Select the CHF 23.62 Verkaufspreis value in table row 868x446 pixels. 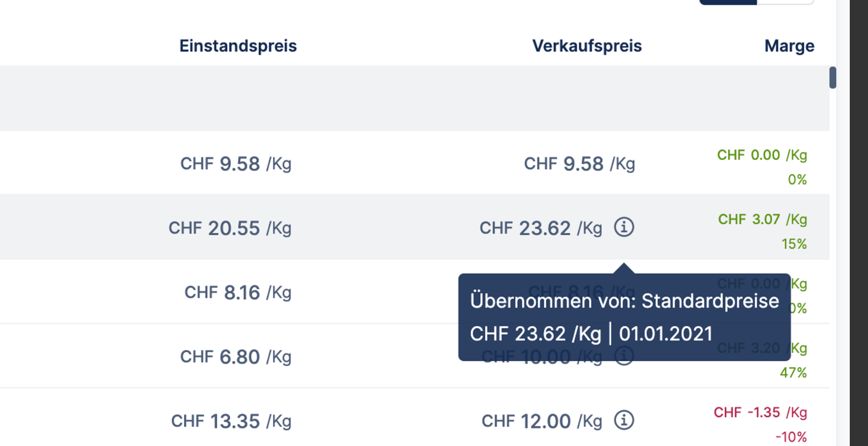coord(541,228)
